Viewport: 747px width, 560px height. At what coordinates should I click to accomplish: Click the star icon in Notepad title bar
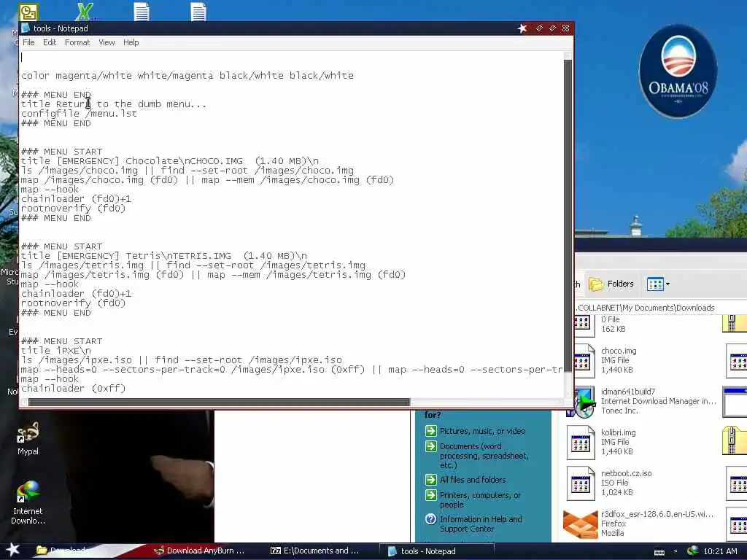pos(522,28)
